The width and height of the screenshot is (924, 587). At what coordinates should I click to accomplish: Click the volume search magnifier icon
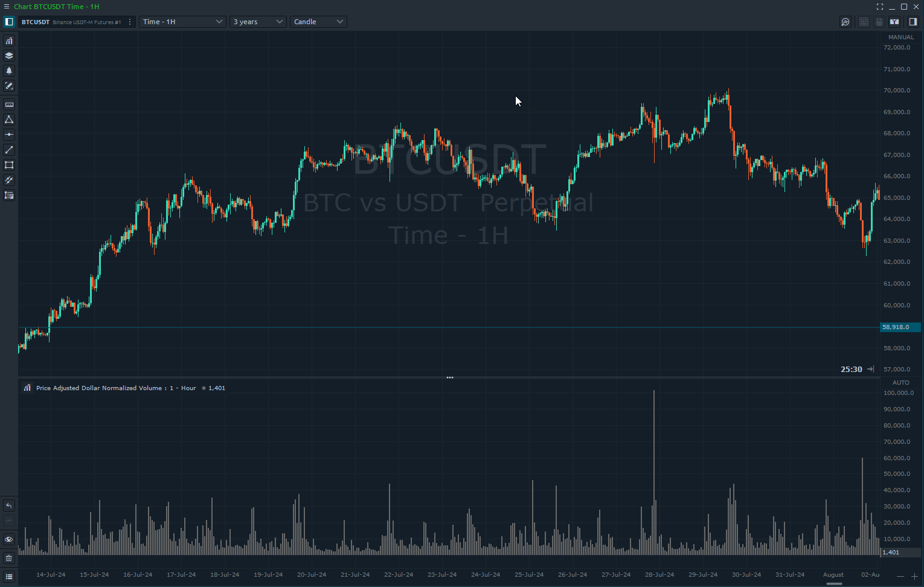coord(845,22)
